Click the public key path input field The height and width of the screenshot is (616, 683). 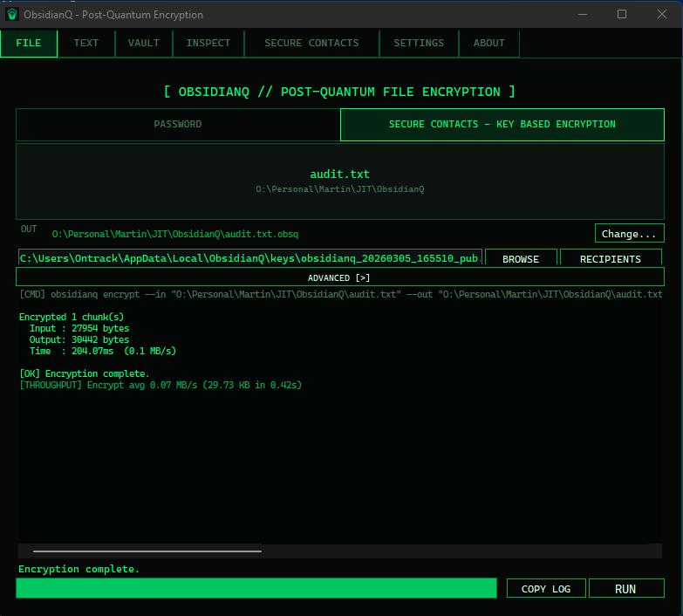click(x=250, y=258)
